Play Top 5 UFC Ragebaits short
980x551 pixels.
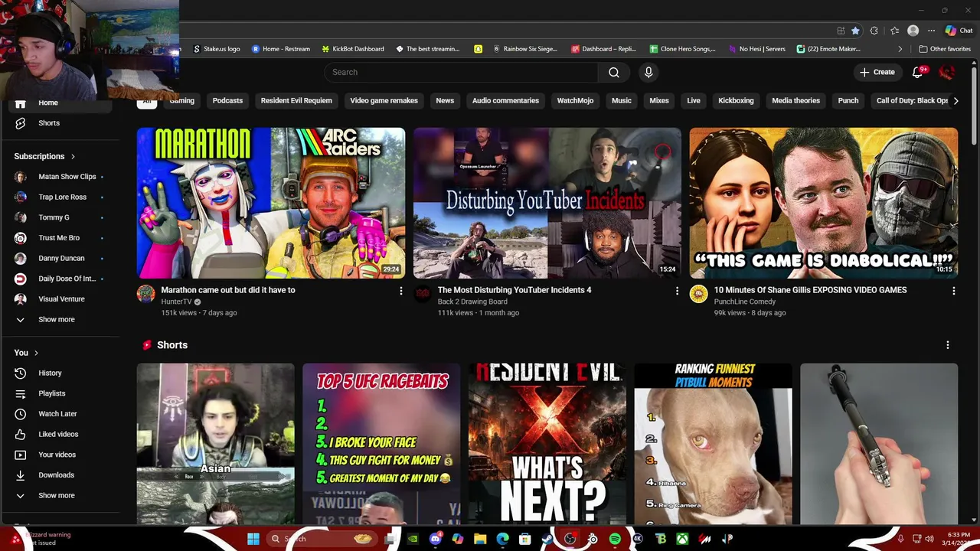pyautogui.click(x=381, y=444)
